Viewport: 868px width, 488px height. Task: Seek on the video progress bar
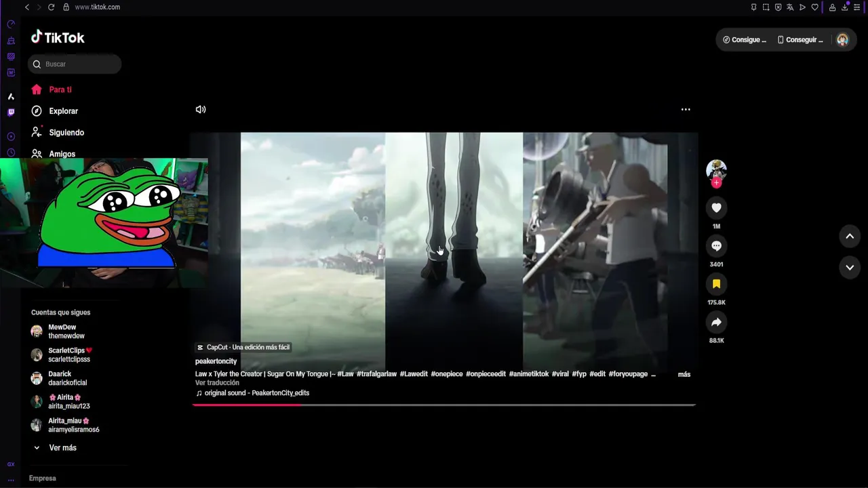[444, 405]
